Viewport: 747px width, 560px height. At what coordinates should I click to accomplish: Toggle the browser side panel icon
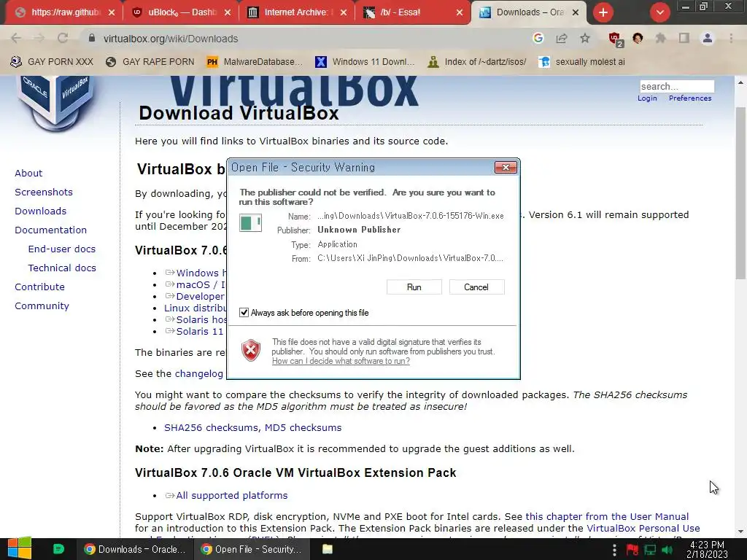(x=684, y=39)
